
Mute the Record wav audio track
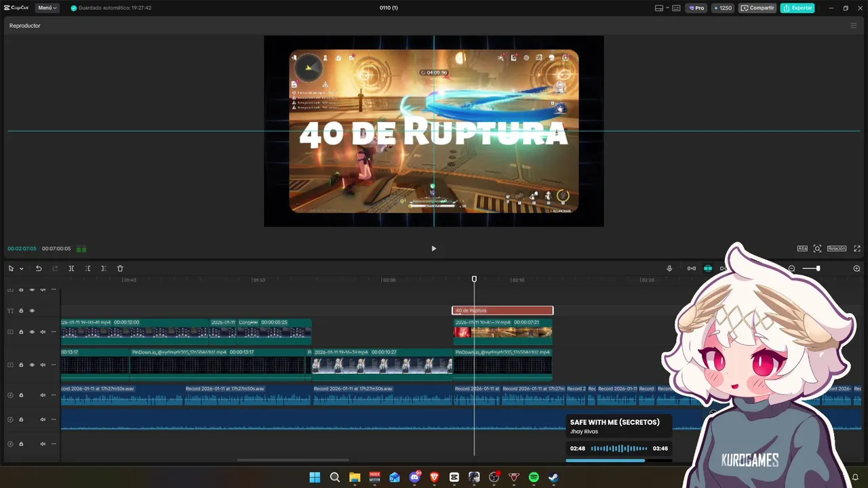pos(43,395)
